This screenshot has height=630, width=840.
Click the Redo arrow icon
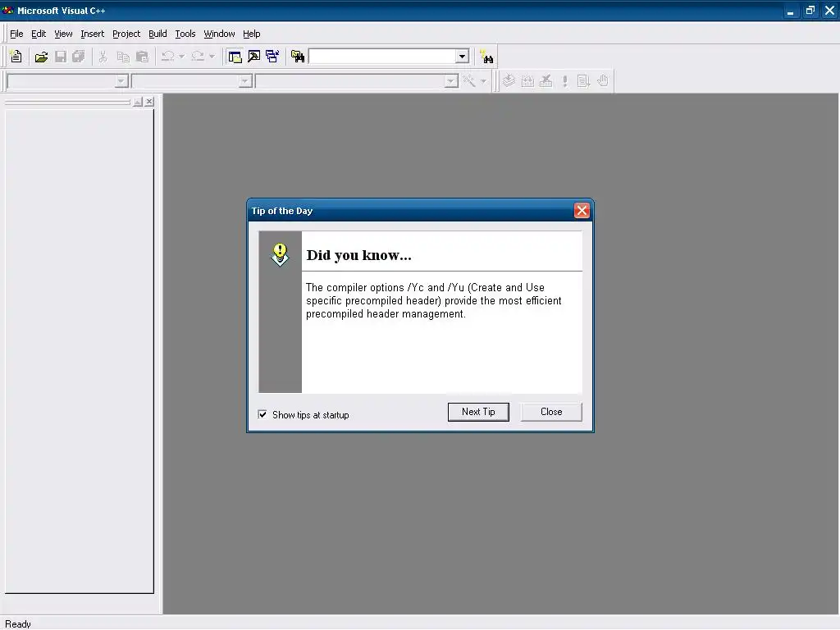(x=198, y=57)
